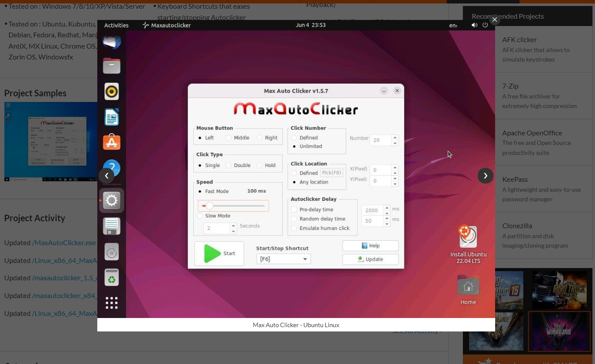Open Help in Max Auto Clicker
This screenshot has width=595, height=364.
click(370, 246)
